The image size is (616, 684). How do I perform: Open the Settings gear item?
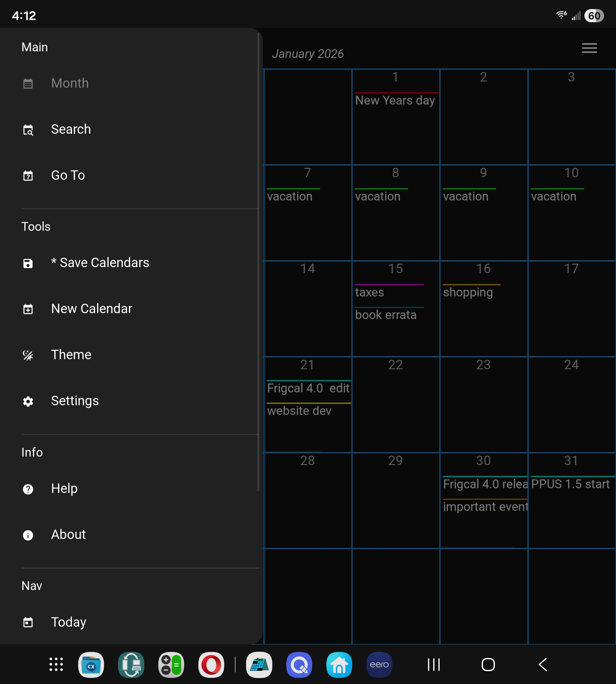click(75, 401)
